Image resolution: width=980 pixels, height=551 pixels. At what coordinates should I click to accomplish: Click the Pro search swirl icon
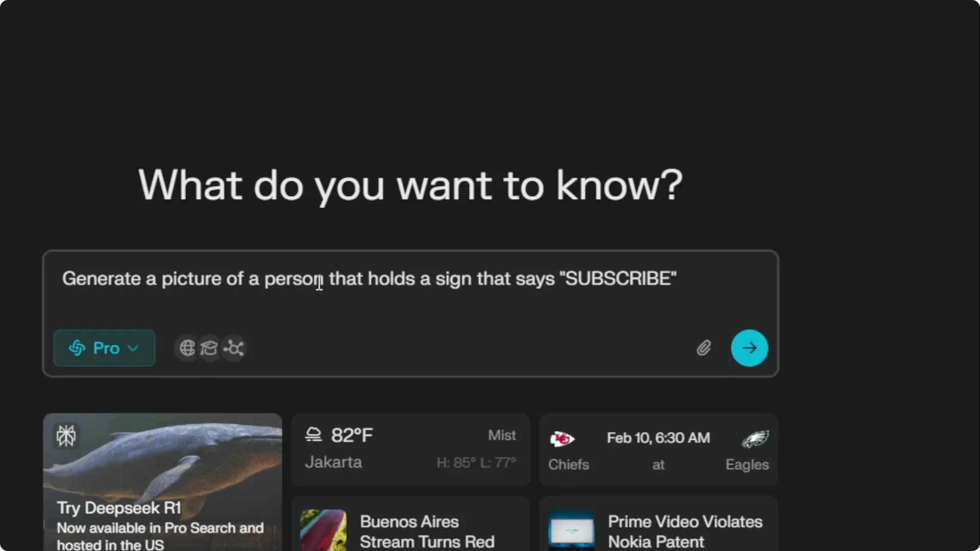(77, 348)
